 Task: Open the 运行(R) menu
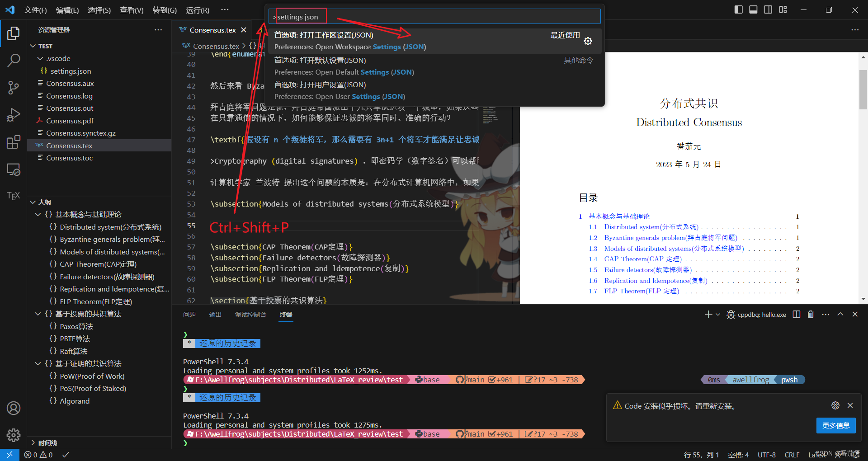point(198,10)
